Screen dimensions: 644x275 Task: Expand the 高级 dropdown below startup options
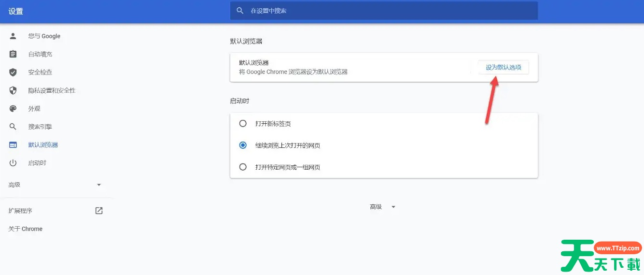[383, 207]
